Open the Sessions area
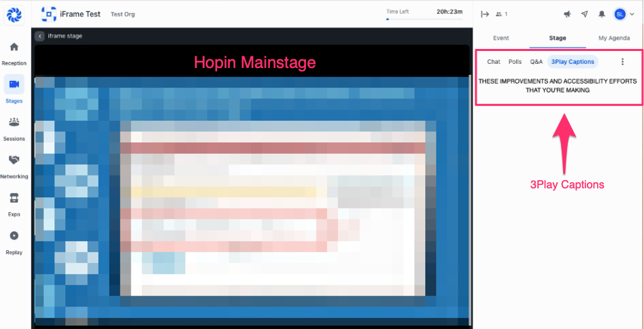 click(x=14, y=129)
